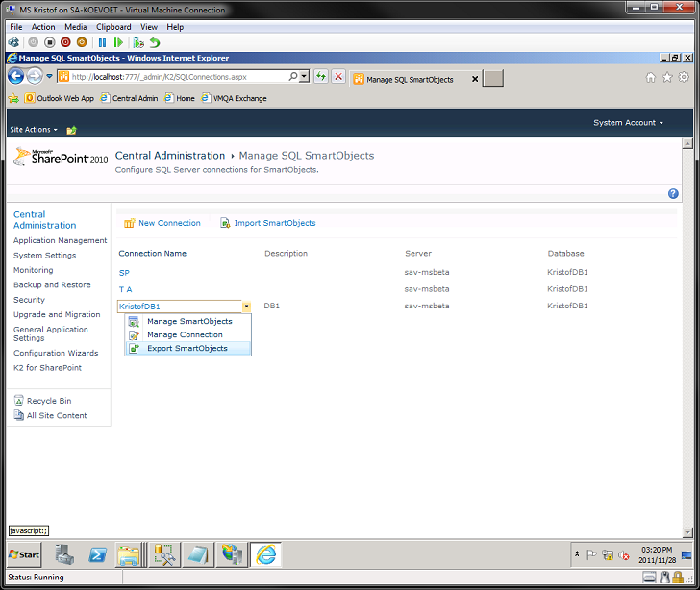The height and width of the screenshot is (590, 700).
Task: Click the Add to Favorites bar star
Action: pos(13,98)
